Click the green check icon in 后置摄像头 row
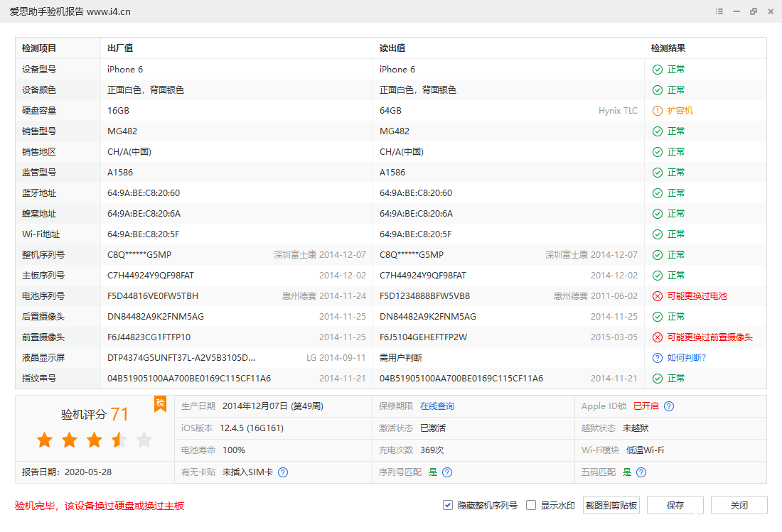This screenshot has height=532, width=782. pos(658,317)
